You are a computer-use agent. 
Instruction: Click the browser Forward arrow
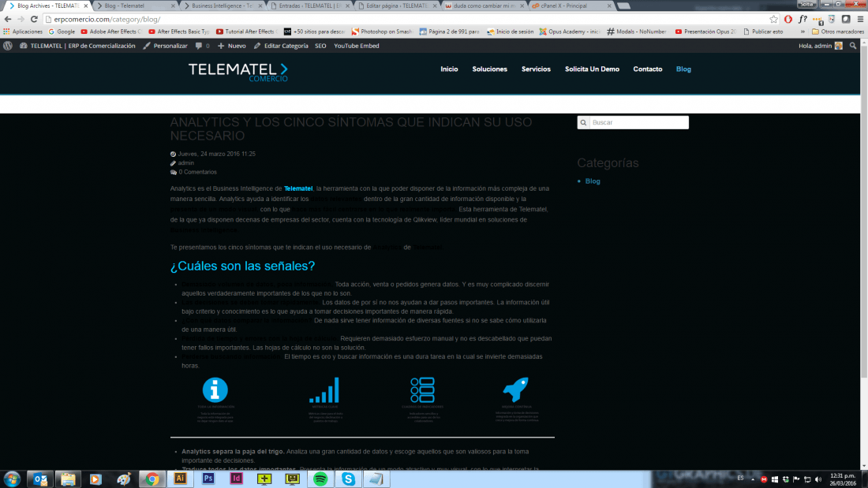pyautogui.click(x=21, y=19)
